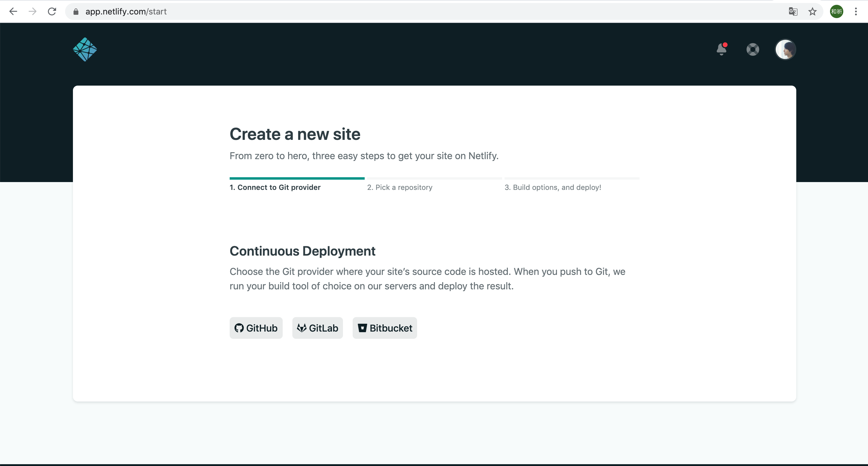This screenshot has height=466, width=868.
Task: Click the browser forward arrow
Action: coord(32,11)
